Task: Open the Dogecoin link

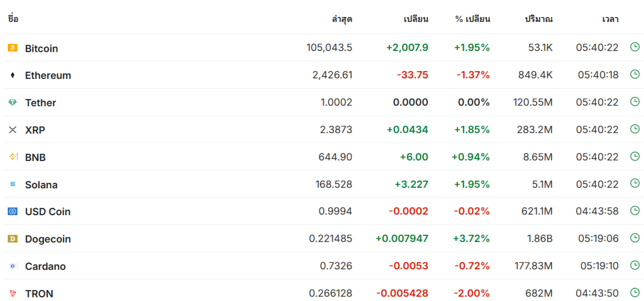Action: pos(48,239)
